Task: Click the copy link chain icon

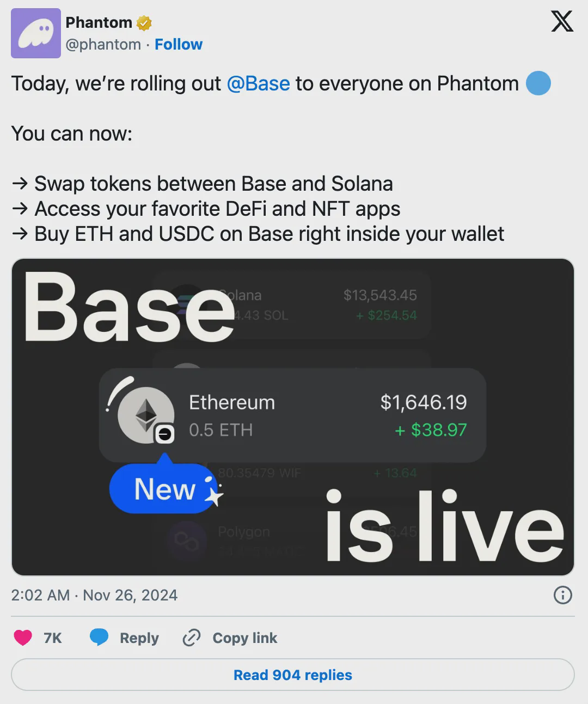Action: pyautogui.click(x=192, y=638)
